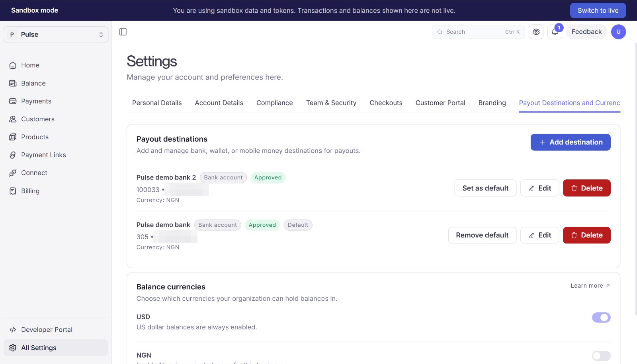Open notifications bell icon

[x=555, y=32]
